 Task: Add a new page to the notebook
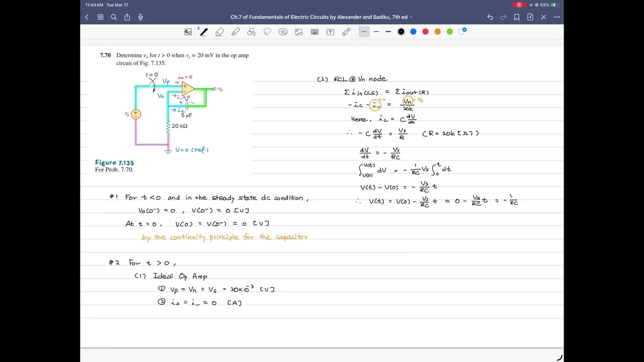click(x=530, y=17)
